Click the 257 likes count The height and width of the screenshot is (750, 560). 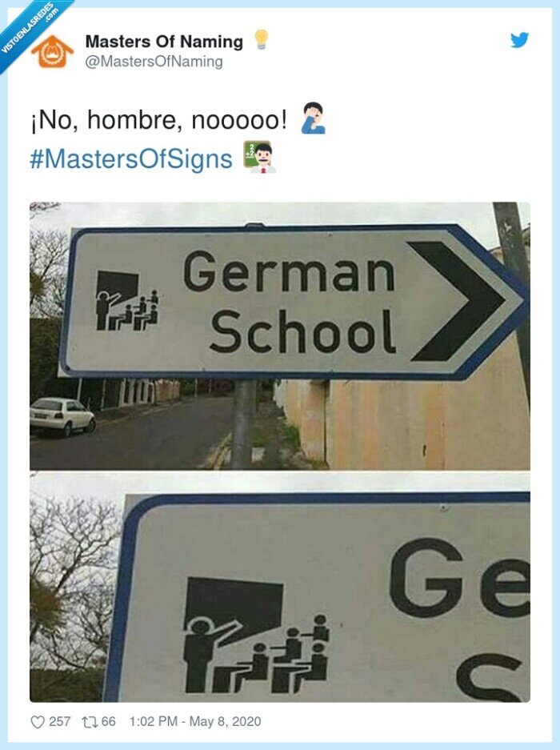60,721
